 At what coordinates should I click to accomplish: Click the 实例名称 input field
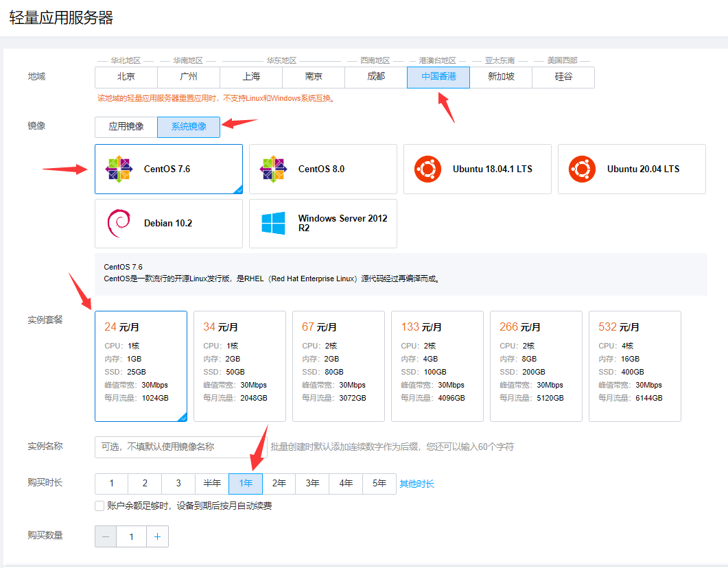181,447
